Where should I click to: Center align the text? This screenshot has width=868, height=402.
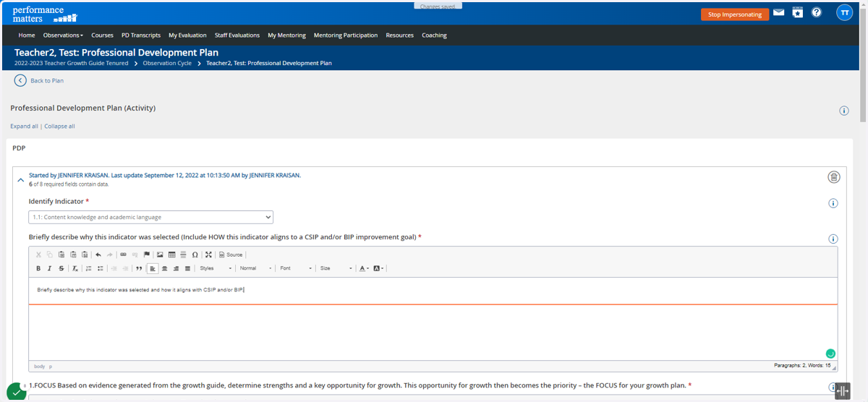[x=164, y=268]
